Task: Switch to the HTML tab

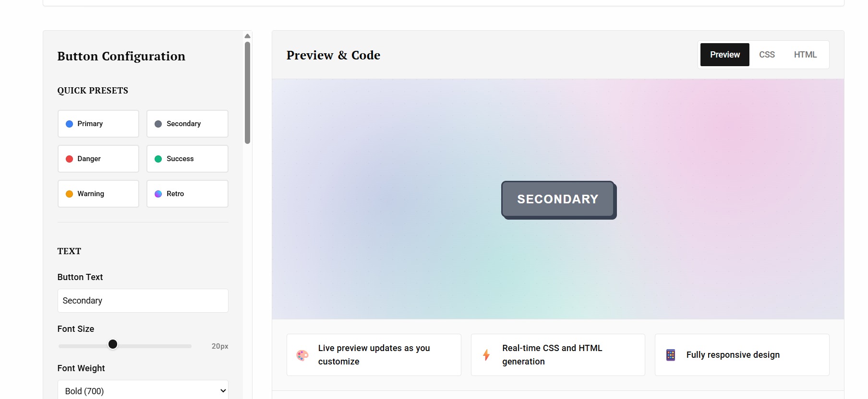Action: (x=805, y=55)
